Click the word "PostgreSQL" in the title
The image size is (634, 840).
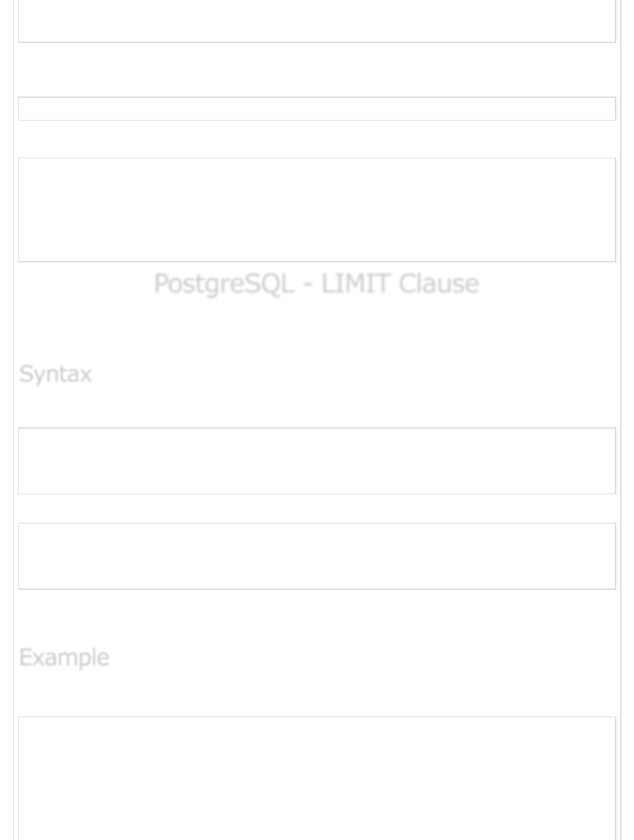click(223, 283)
